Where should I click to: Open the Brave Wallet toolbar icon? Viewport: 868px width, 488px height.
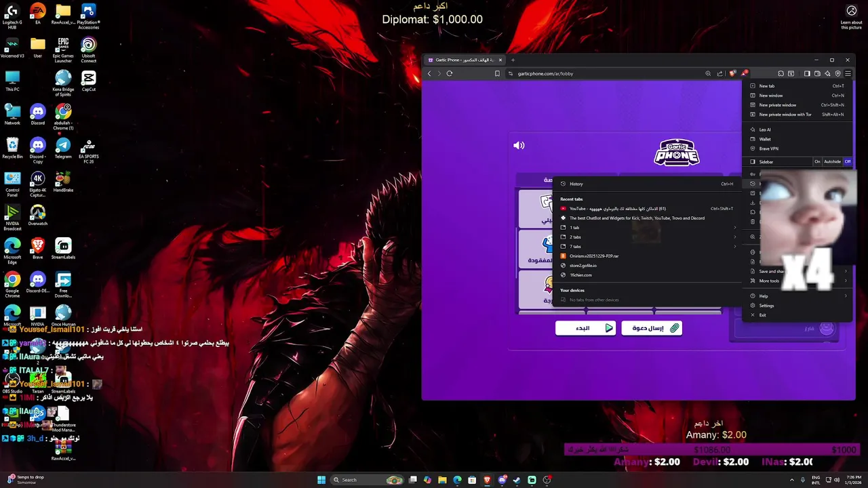817,73
